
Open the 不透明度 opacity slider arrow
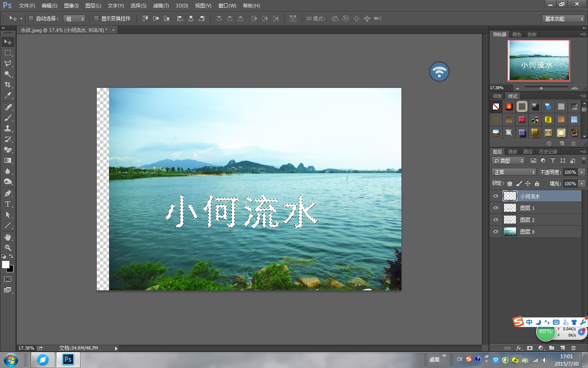point(582,172)
